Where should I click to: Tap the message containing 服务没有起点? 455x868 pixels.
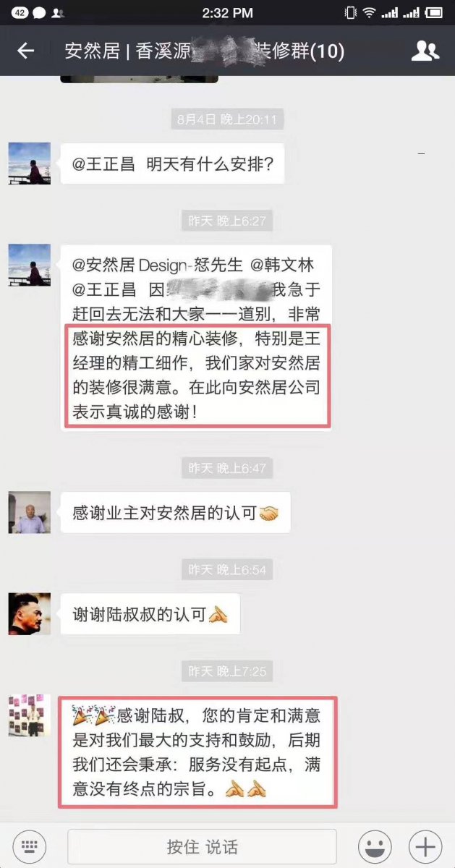(198, 752)
